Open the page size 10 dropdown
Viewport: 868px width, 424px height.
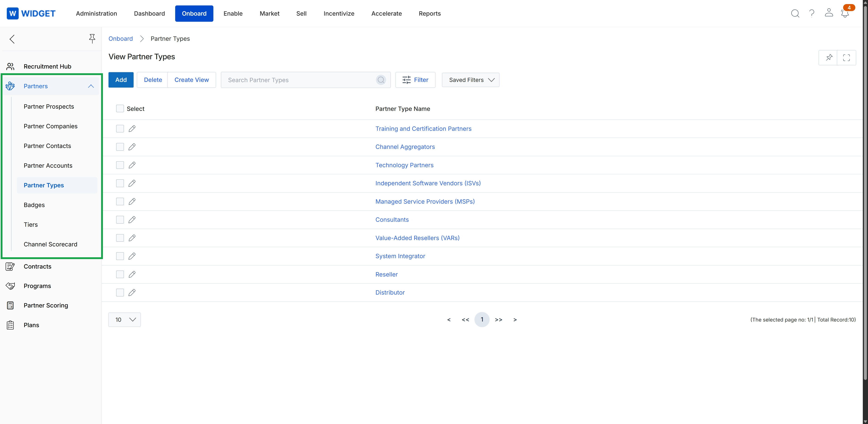(124, 319)
